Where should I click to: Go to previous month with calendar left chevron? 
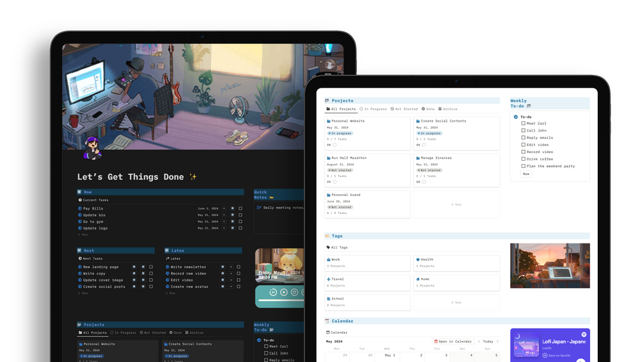(x=479, y=341)
